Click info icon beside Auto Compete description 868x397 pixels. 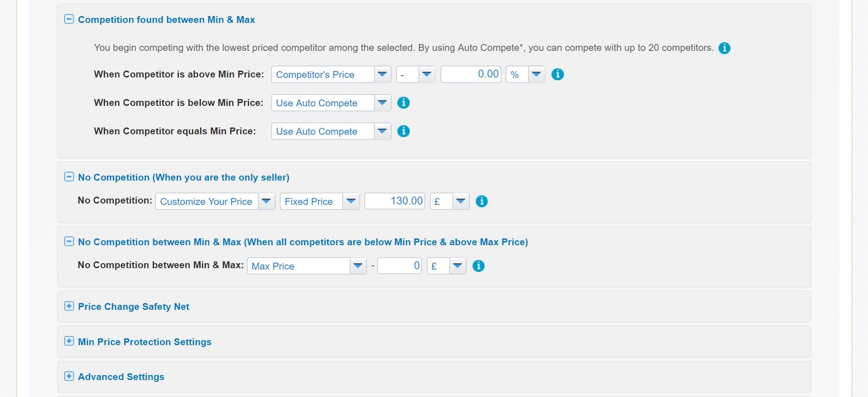[724, 48]
